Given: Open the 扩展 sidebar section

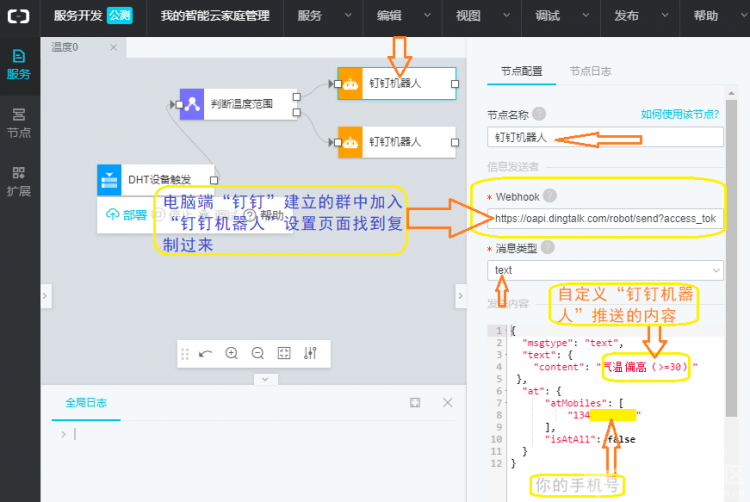Looking at the screenshot, I should coord(19,182).
